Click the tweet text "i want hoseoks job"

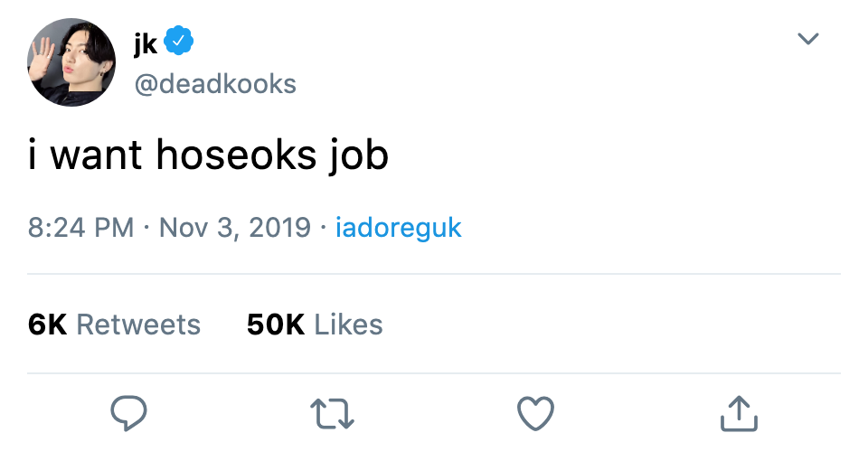[208, 155]
